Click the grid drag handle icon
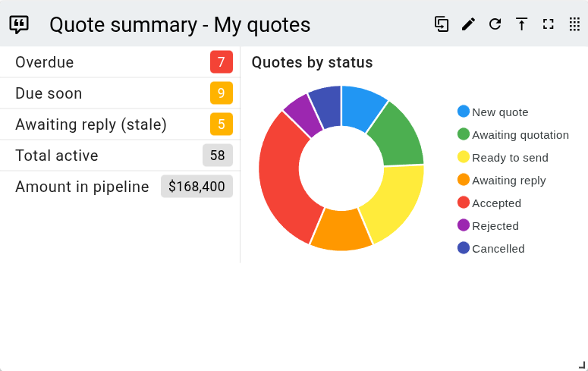Viewport: 588px width, 371px height. pos(574,24)
